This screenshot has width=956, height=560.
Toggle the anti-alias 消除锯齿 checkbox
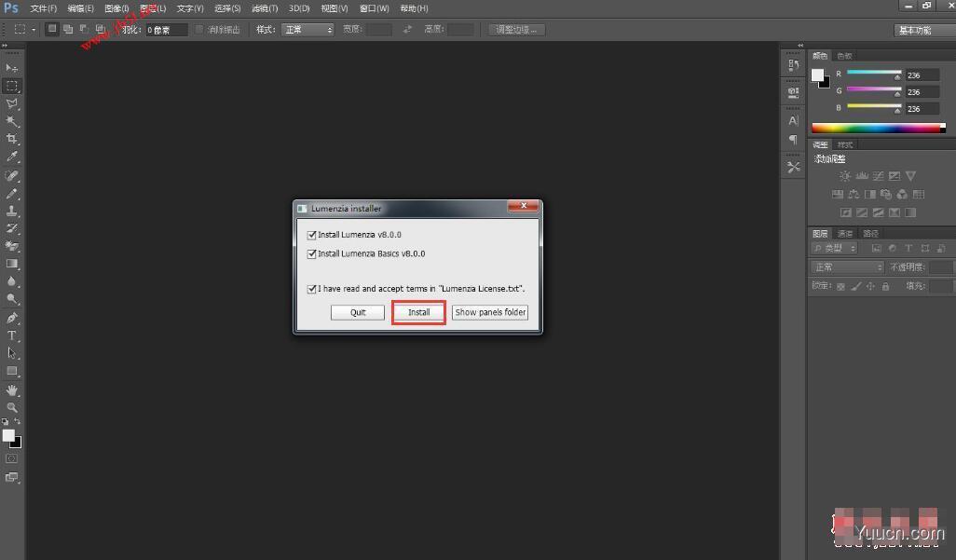coord(198,29)
